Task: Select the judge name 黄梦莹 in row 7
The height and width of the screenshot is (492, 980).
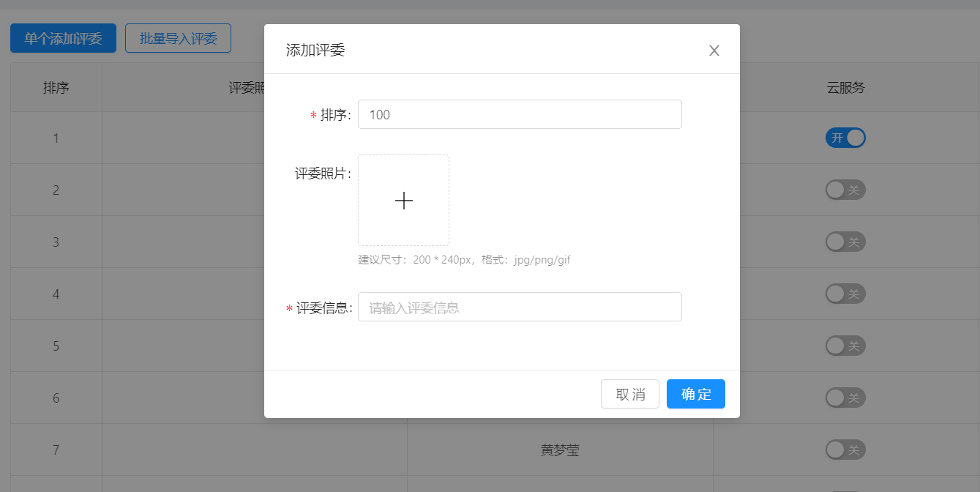Action: [x=560, y=450]
